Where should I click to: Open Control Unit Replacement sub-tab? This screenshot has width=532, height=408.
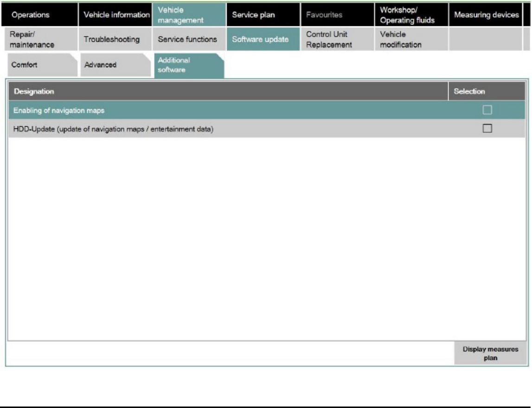[x=338, y=39]
